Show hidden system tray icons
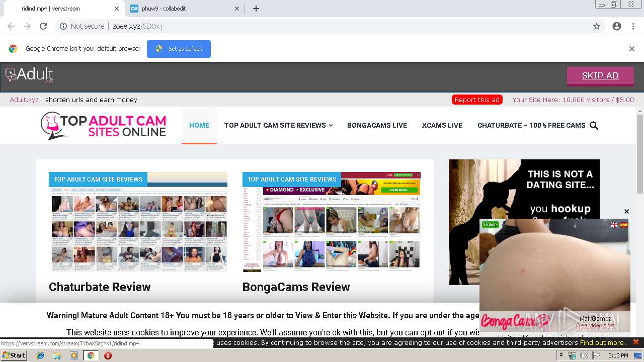644x362 pixels. coord(562,355)
